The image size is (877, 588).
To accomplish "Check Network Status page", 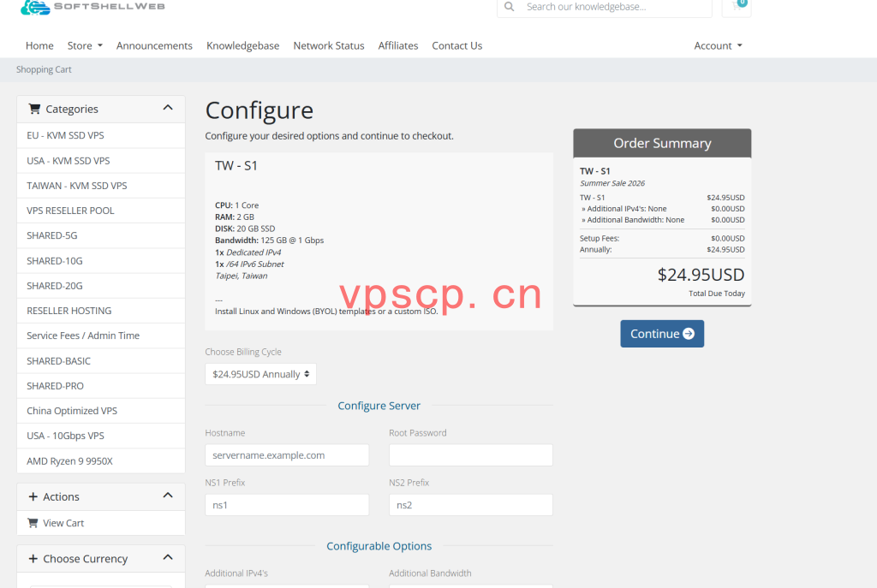I will (x=329, y=45).
